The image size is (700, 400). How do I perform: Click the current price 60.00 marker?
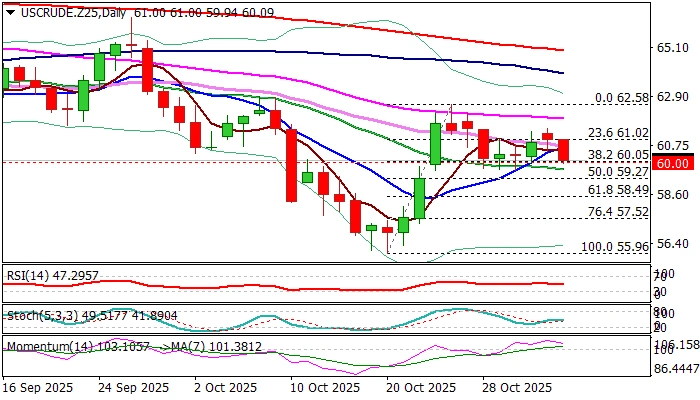pos(672,163)
